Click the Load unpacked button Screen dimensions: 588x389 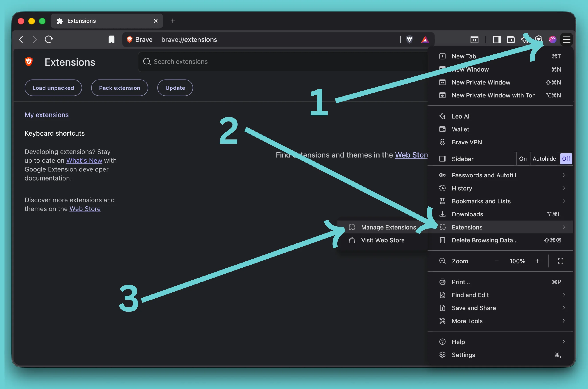click(x=53, y=88)
